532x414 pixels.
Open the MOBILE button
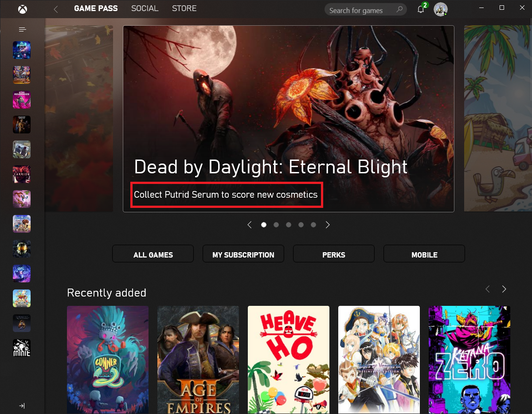point(424,254)
